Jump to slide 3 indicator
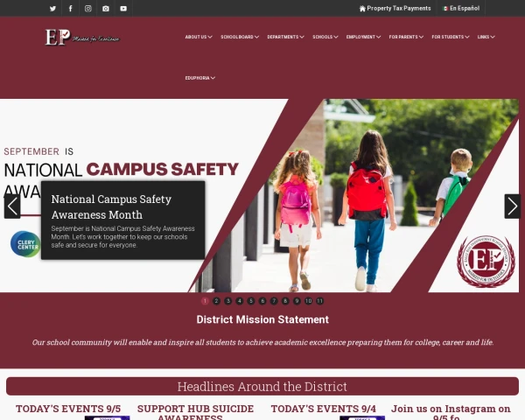This screenshot has height=420, width=525. 228,301
